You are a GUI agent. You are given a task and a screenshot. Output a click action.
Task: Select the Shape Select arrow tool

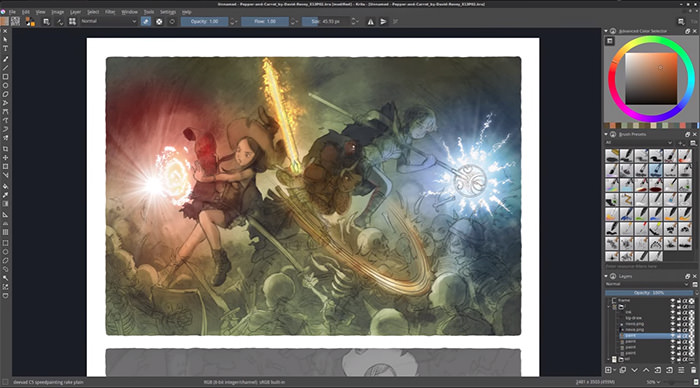pos(5,40)
